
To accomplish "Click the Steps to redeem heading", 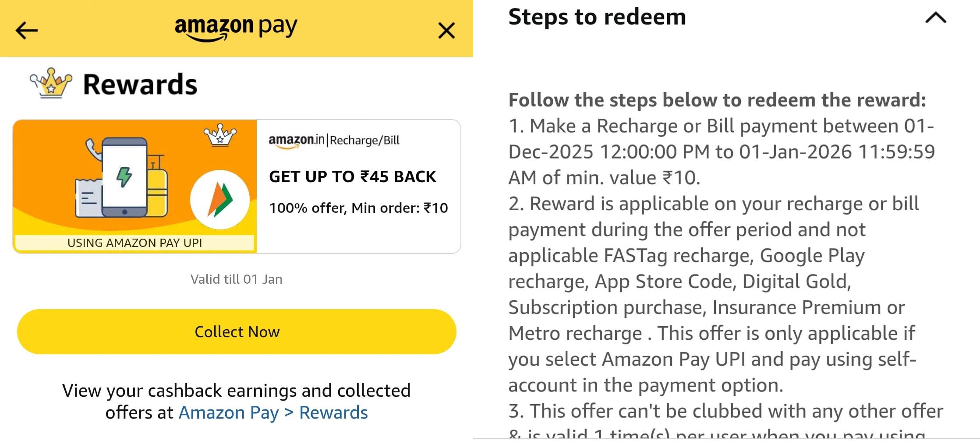I will 597,17.
